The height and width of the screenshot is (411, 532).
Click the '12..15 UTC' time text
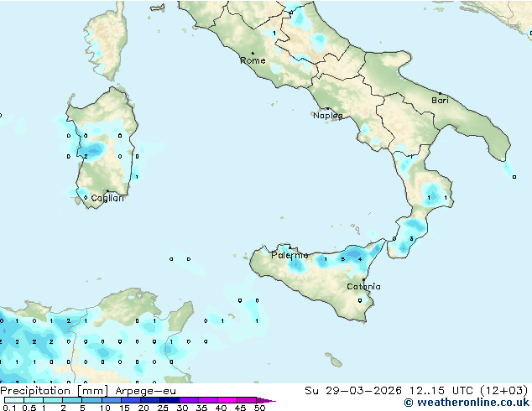coord(441,391)
